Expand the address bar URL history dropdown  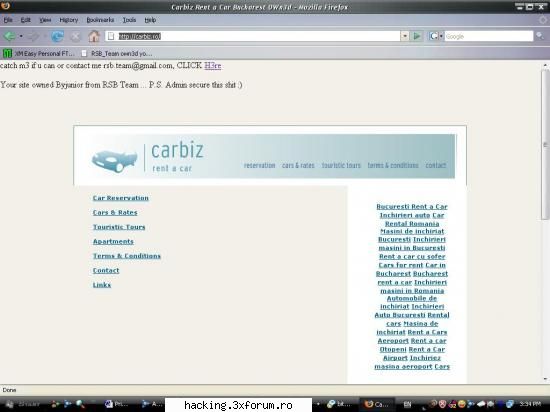(405, 36)
